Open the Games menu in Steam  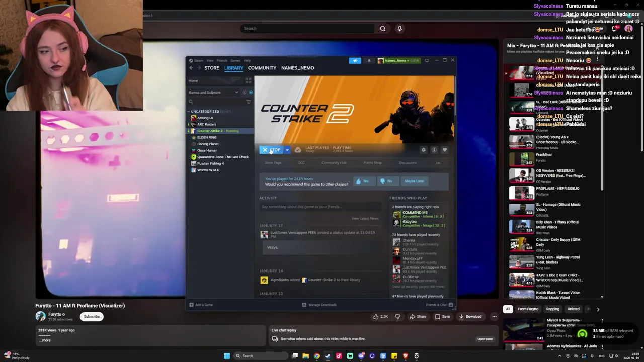[x=235, y=61]
